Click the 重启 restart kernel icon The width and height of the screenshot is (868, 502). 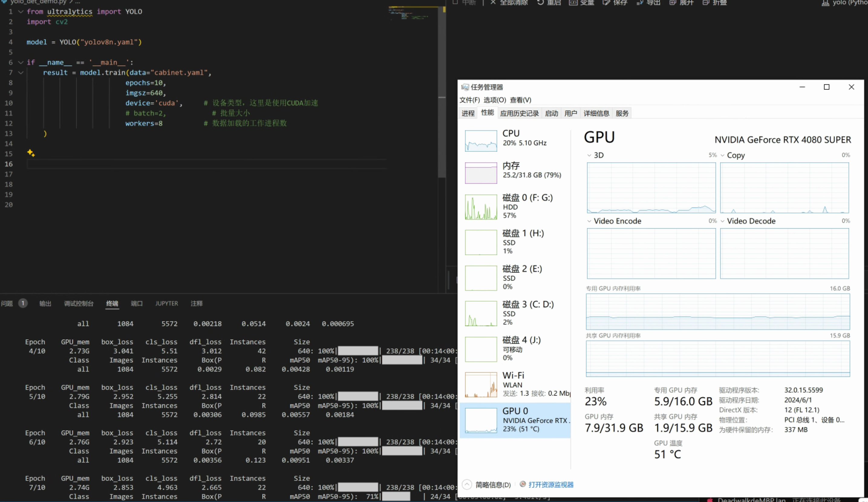(540, 2)
